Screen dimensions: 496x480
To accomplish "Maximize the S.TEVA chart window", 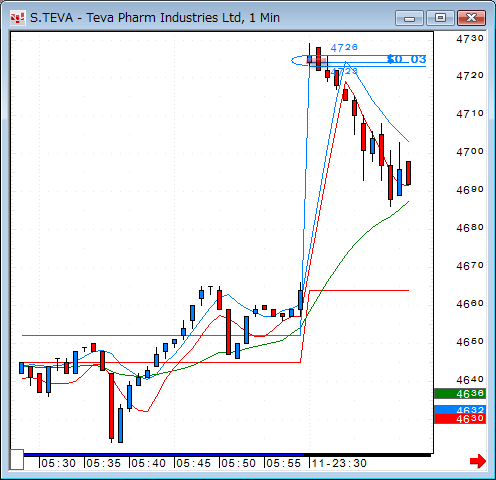I will pyautogui.click(x=440, y=18).
